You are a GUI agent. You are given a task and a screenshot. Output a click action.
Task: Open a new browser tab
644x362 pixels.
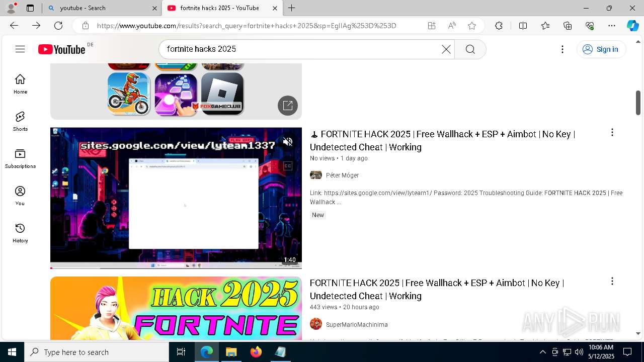[292, 8]
